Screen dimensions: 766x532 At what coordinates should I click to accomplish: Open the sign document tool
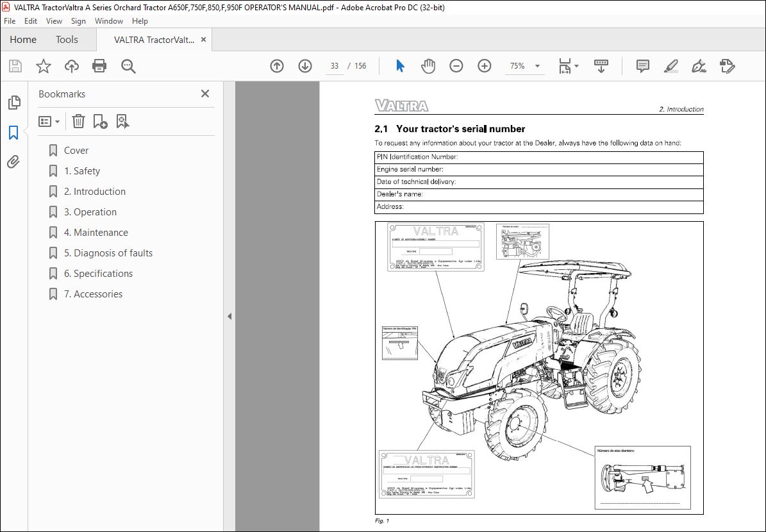699,66
